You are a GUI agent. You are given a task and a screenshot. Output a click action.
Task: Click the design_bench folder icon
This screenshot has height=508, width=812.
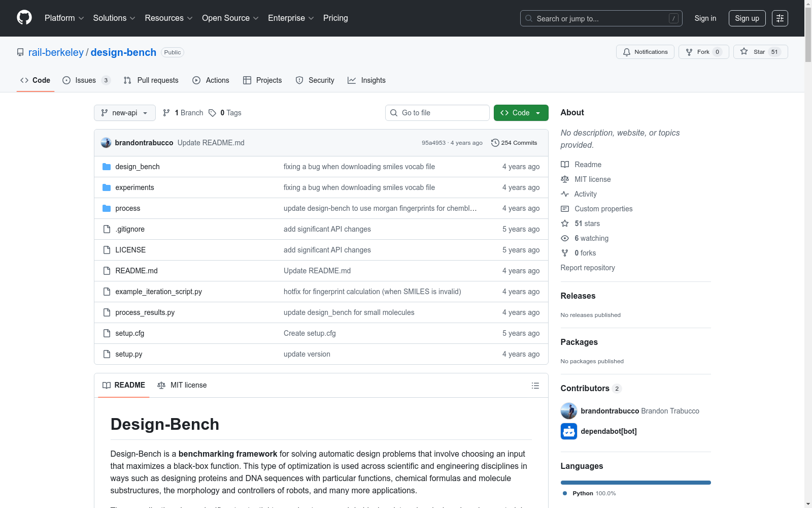click(x=107, y=167)
